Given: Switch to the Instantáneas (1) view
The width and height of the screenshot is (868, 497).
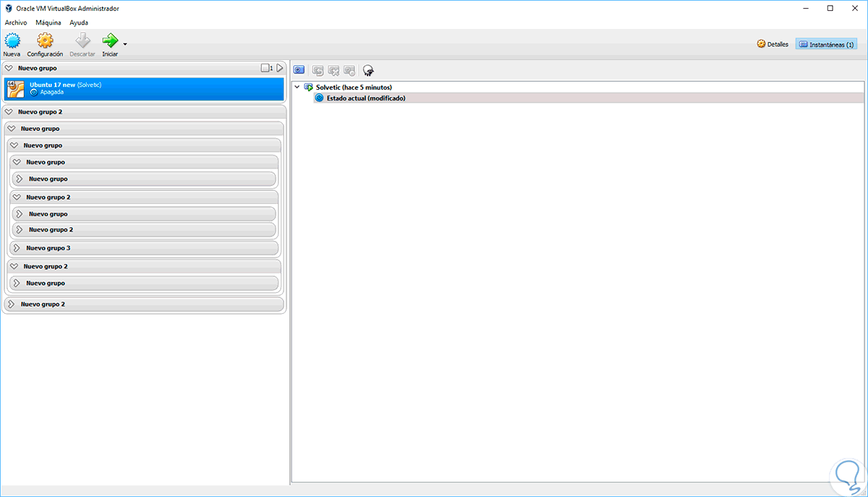Looking at the screenshot, I should click(x=826, y=43).
